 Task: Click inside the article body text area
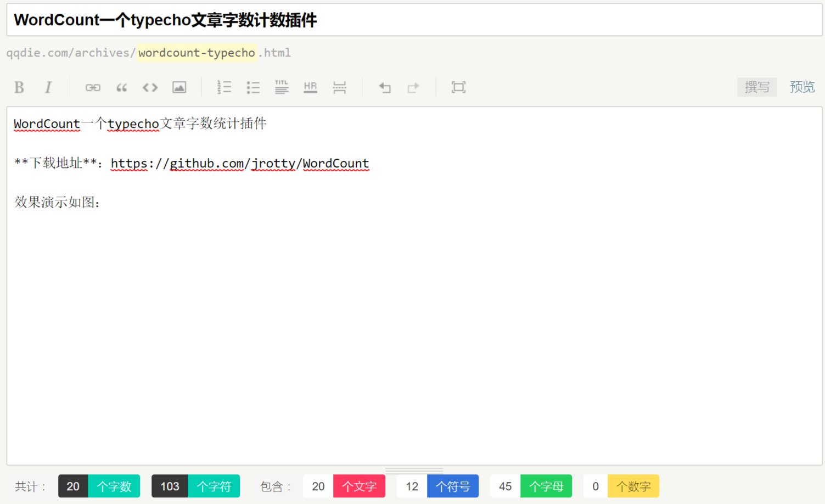point(414,285)
